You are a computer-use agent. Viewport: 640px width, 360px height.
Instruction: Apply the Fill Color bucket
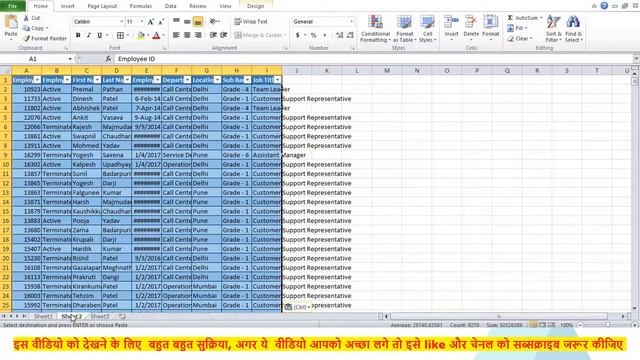pyautogui.click(x=141, y=36)
